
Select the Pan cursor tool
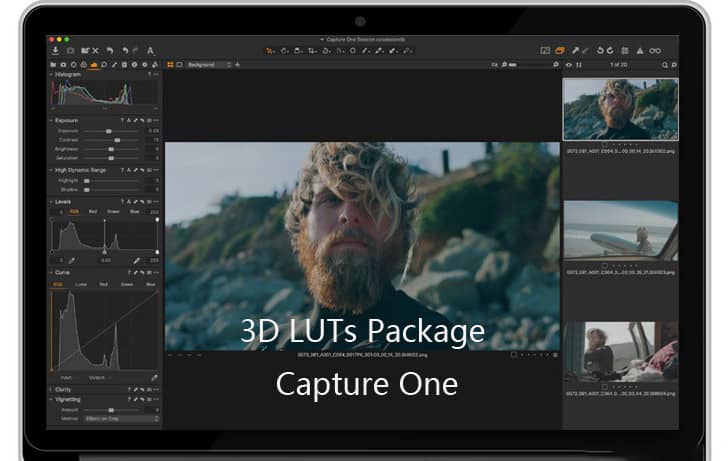coord(284,51)
